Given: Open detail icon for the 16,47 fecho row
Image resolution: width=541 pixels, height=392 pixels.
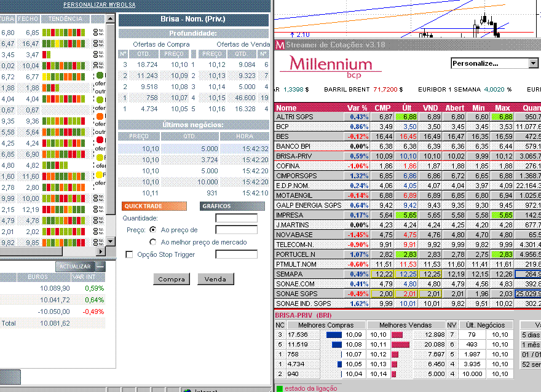Looking at the screenshot, I should (x=98, y=44).
